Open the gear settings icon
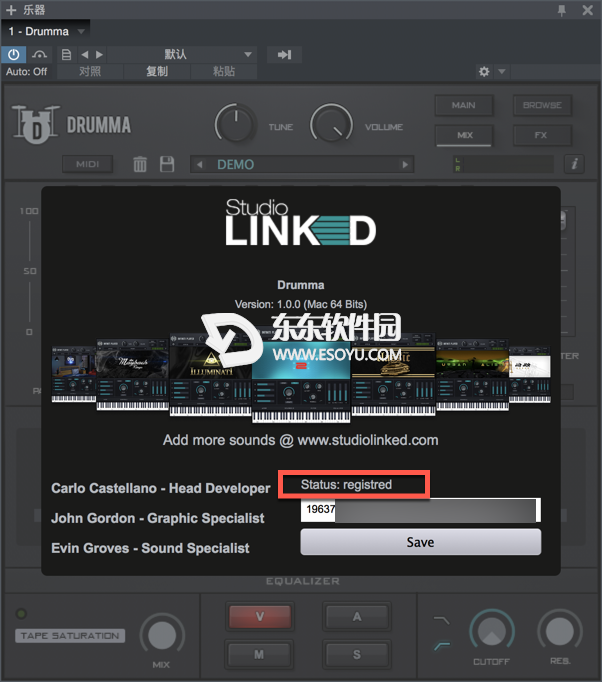The width and height of the screenshot is (602, 682). coord(484,71)
